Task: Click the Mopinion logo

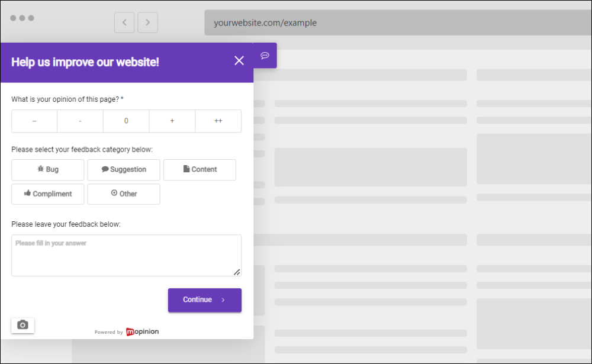Action: pyautogui.click(x=142, y=331)
